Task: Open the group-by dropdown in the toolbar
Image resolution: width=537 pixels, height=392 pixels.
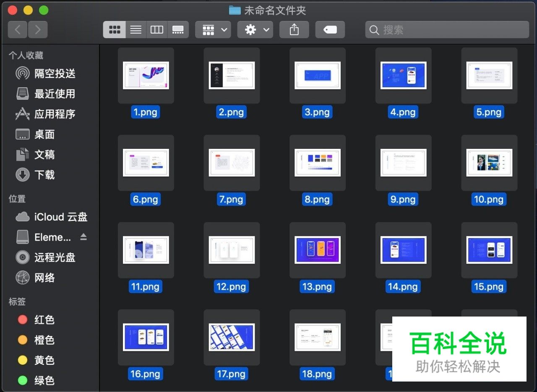Action: pyautogui.click(x=213, y=29)
